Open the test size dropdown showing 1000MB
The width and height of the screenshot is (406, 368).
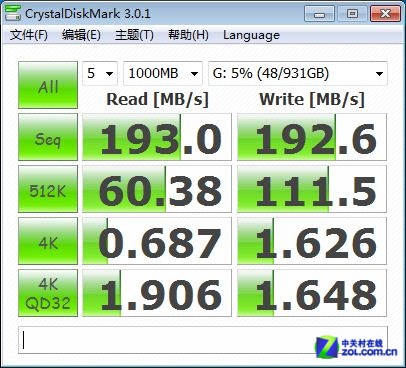pos(163,73)
